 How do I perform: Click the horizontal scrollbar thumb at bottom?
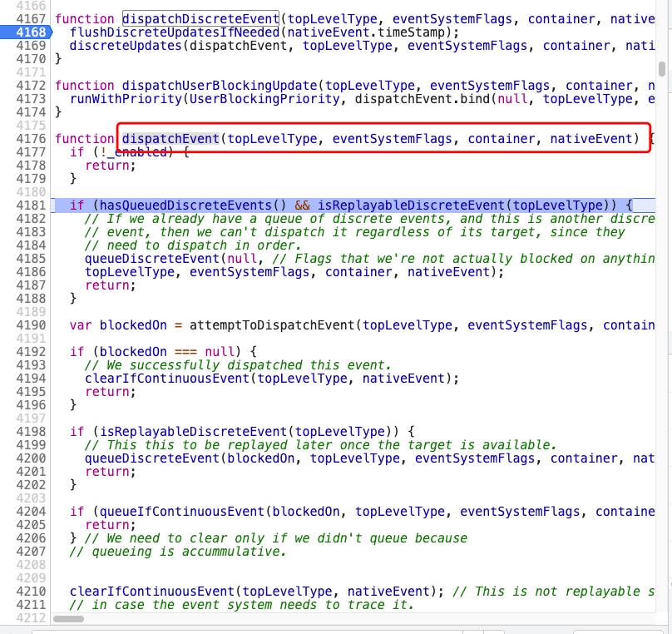coord(68,618)
